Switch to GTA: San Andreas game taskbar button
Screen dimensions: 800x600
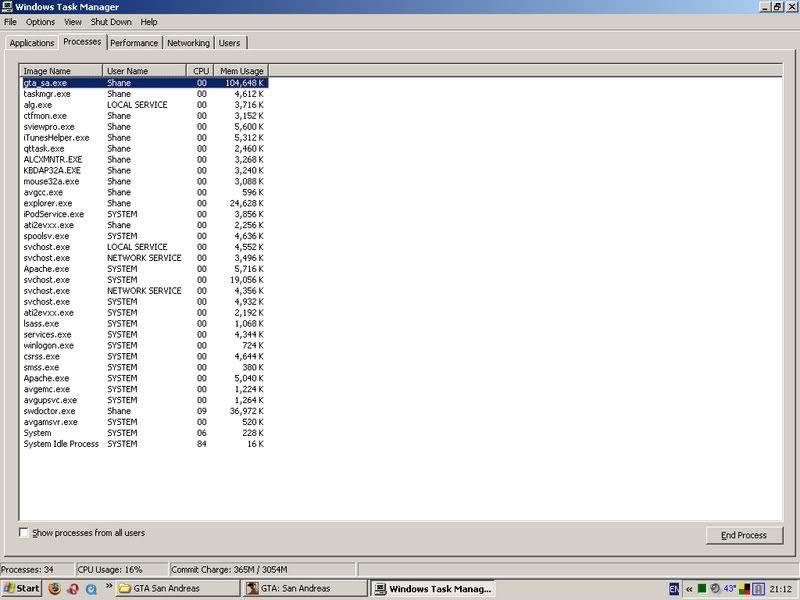tap(303, 589)
